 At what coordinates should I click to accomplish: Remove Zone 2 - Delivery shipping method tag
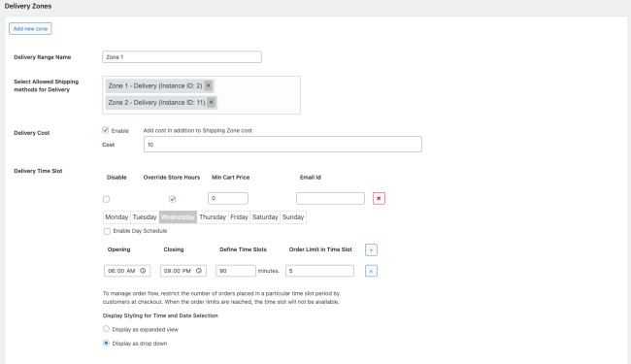click(x=212, y=103)
